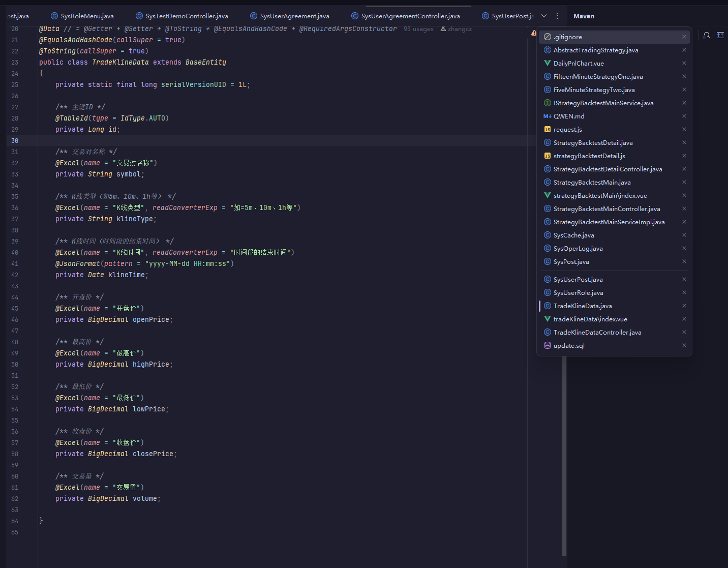The width and height of the screenshot is (728, 568).
Task: Close SysOperLog.java in the list
Action: coord(684,249)
